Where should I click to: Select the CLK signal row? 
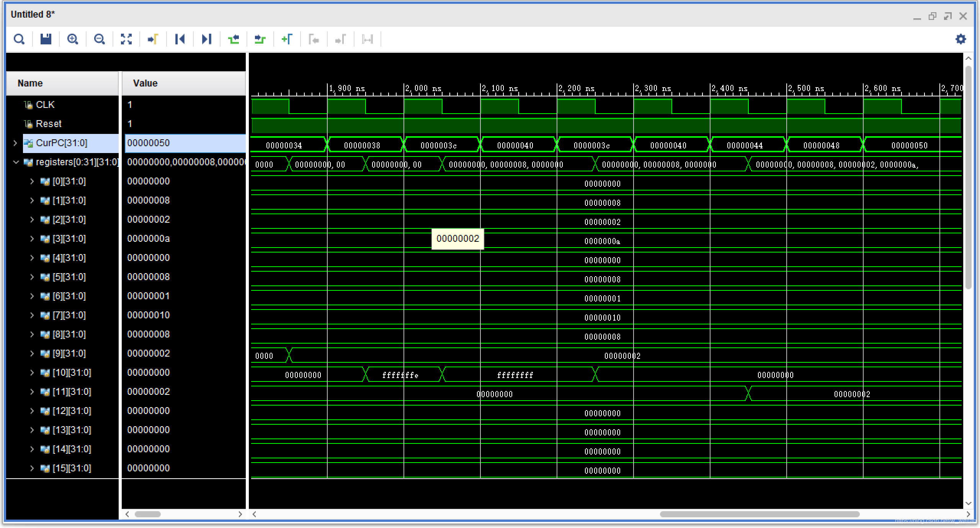45,105
